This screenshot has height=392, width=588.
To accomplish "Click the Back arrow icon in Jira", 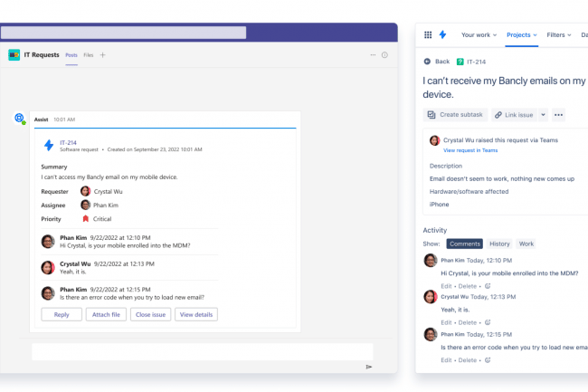I will 427,62.
